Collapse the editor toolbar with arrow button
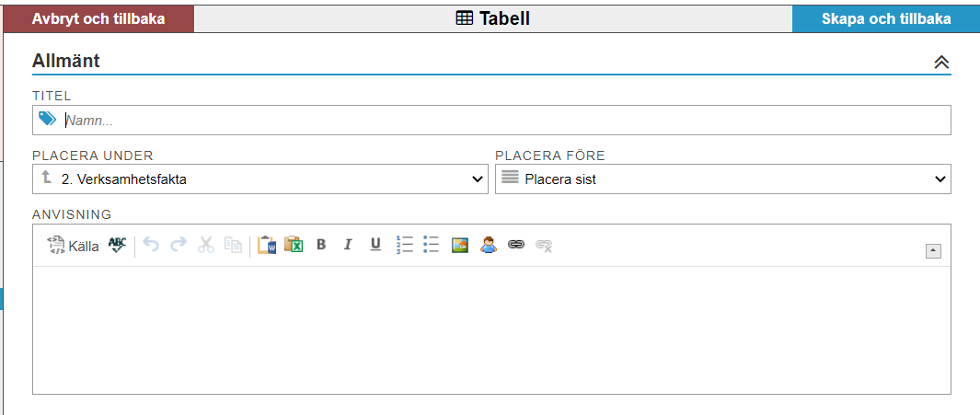This screenshot has height=415, width=980. tap(933, 251)
